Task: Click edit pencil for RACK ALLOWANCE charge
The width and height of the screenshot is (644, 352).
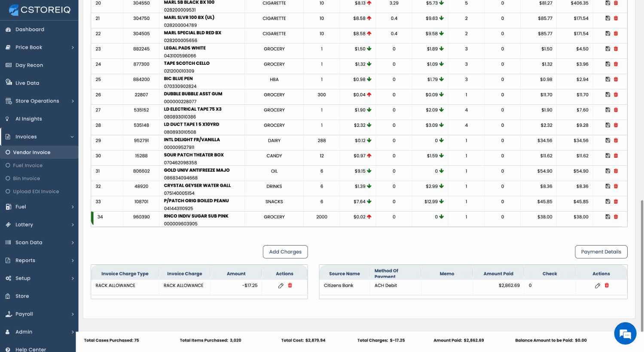Action: click(x=281, y=286)
